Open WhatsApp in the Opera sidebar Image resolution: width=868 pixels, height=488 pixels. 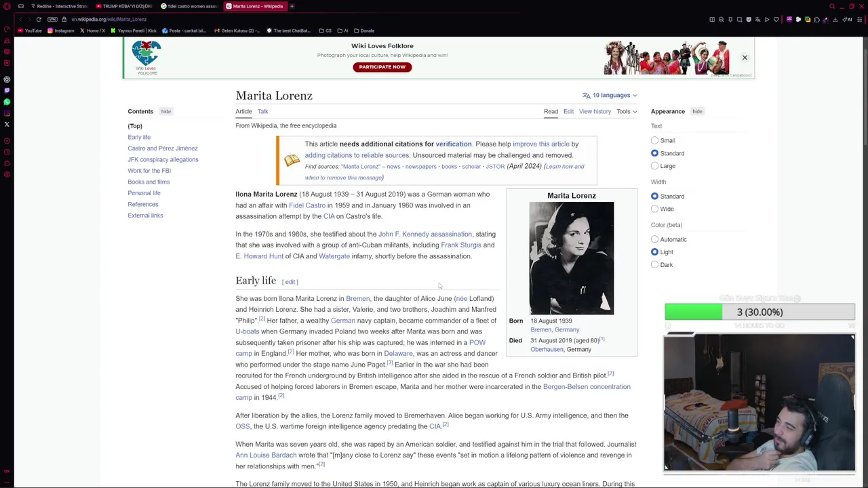click(x=7, y=102)
